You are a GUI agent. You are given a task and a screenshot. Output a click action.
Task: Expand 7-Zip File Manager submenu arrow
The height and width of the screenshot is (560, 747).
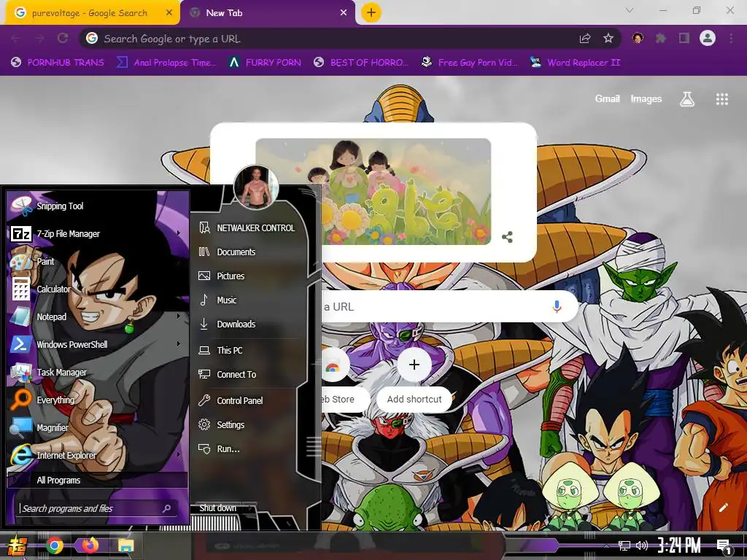click(x=179, y=233)
